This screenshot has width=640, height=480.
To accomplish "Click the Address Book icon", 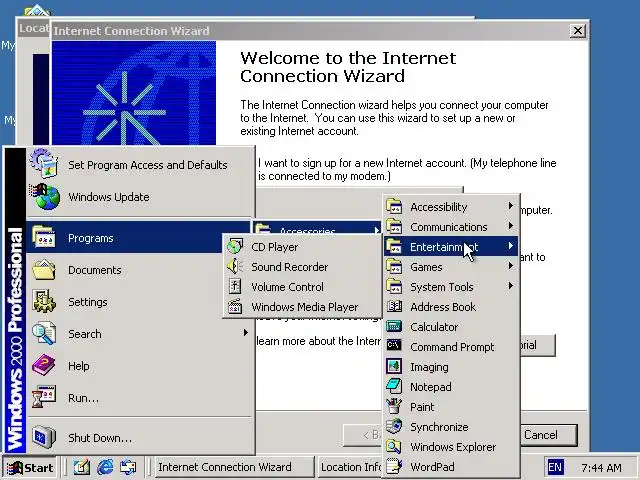I will (394, 306).
